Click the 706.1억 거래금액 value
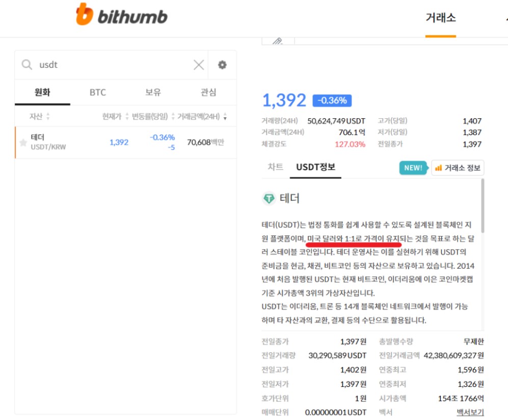The image size is (508, 420). point(352,132)
